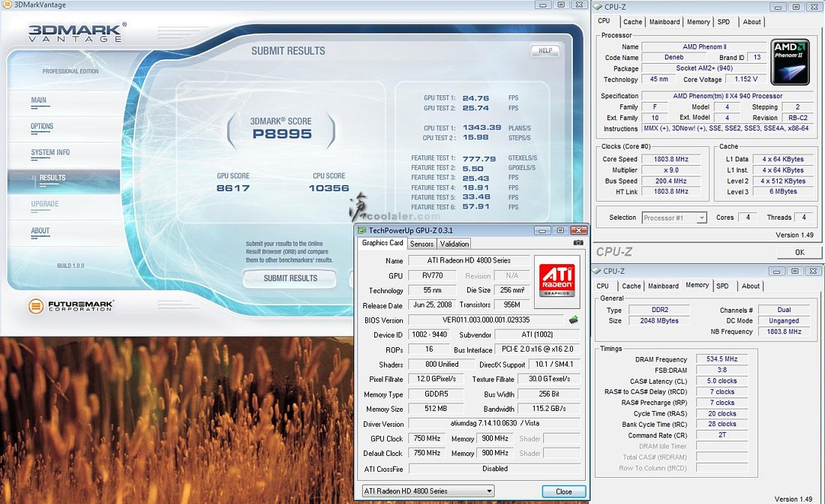
Task: Open SYSTEM INFO in 3DMark sidebar
Action: point(50,152)
